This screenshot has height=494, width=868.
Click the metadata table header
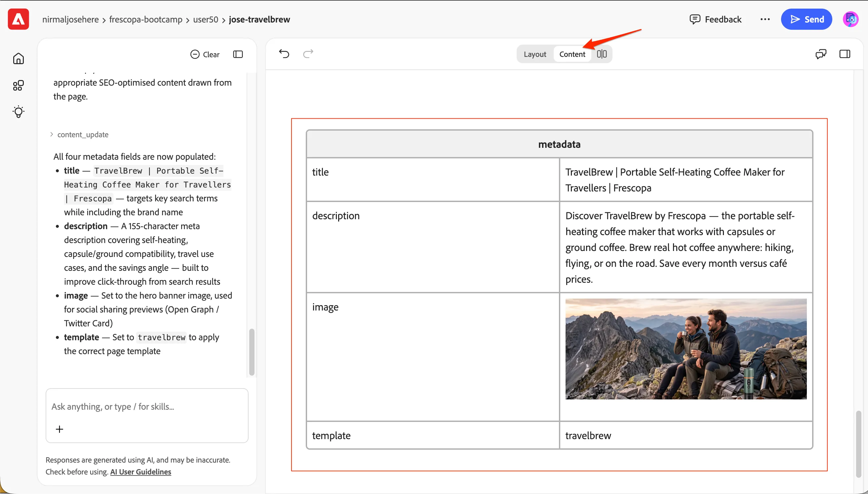click(x=559, y=144)
